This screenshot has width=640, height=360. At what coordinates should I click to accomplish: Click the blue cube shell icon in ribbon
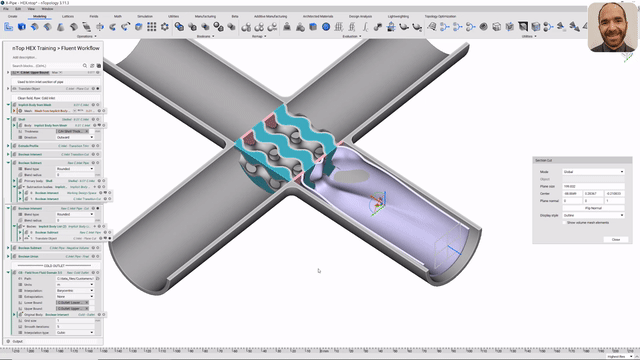[x=139, y=27]
